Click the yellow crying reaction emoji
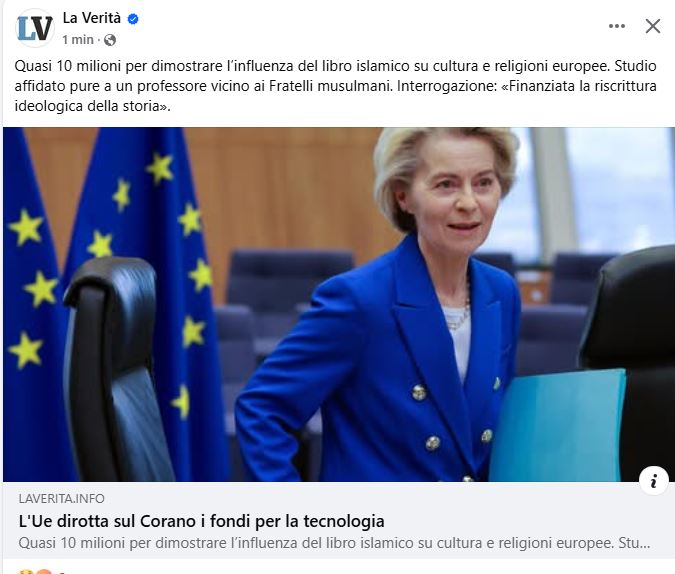675x574 pixels. tap(25, 571)
